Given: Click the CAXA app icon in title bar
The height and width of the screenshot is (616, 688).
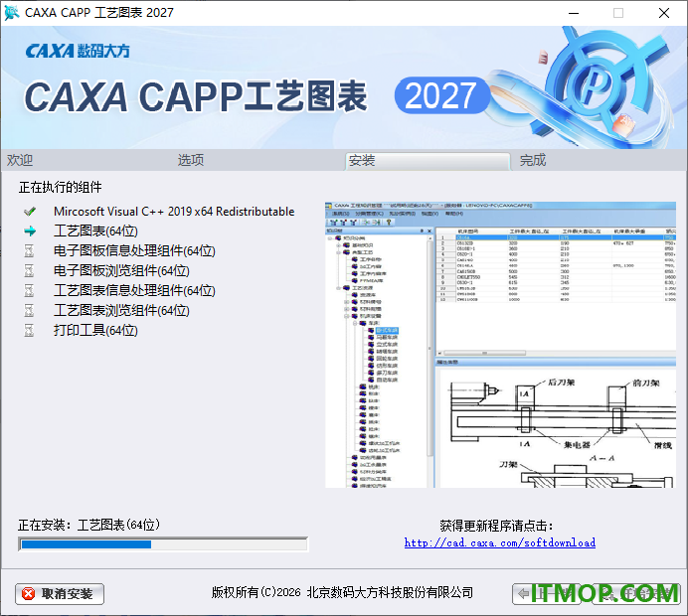Looking at the screenshot, I should (x=11, y=13).
